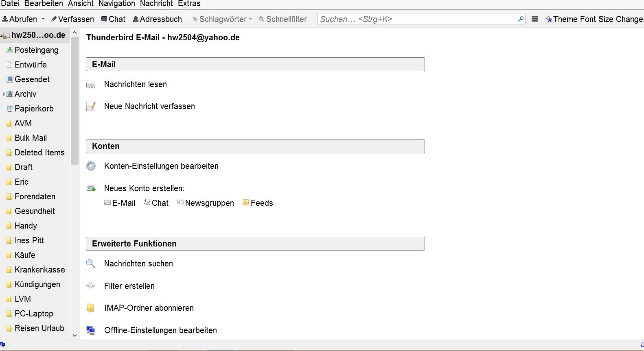Viewport: 644px width, 351px height.
Task: Open the Extras menu
Action: click(189, 4)
